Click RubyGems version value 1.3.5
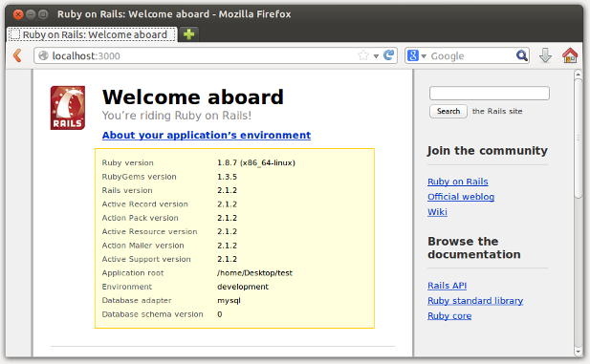 click(227, 177)
